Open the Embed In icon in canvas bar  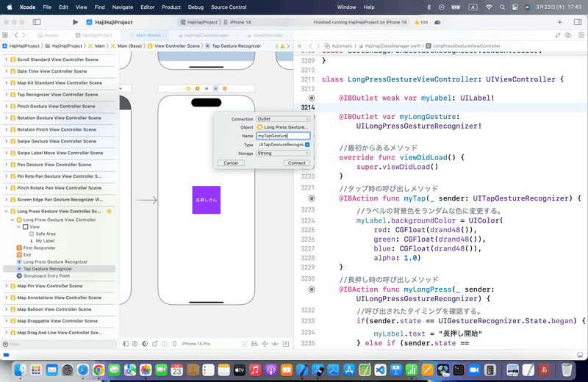(286, 344)
